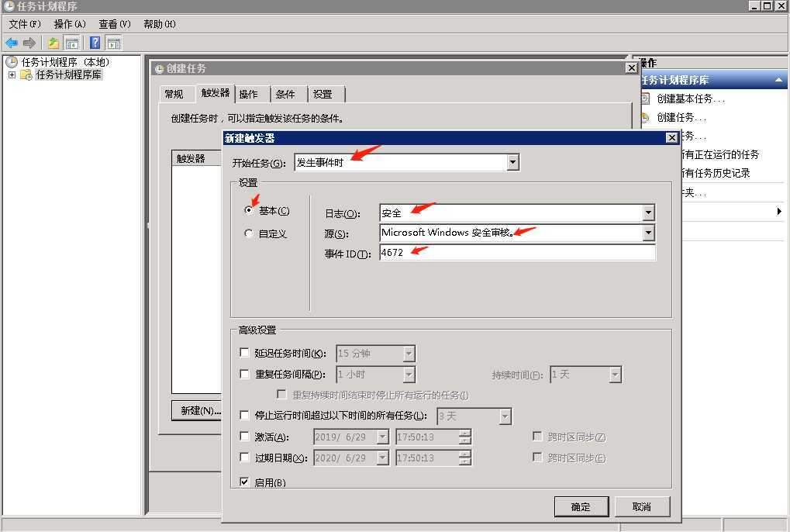The image size is (790, 532).
Task: Click the 任务计划程序库 folder icon
Action: [x=26, y=75]
